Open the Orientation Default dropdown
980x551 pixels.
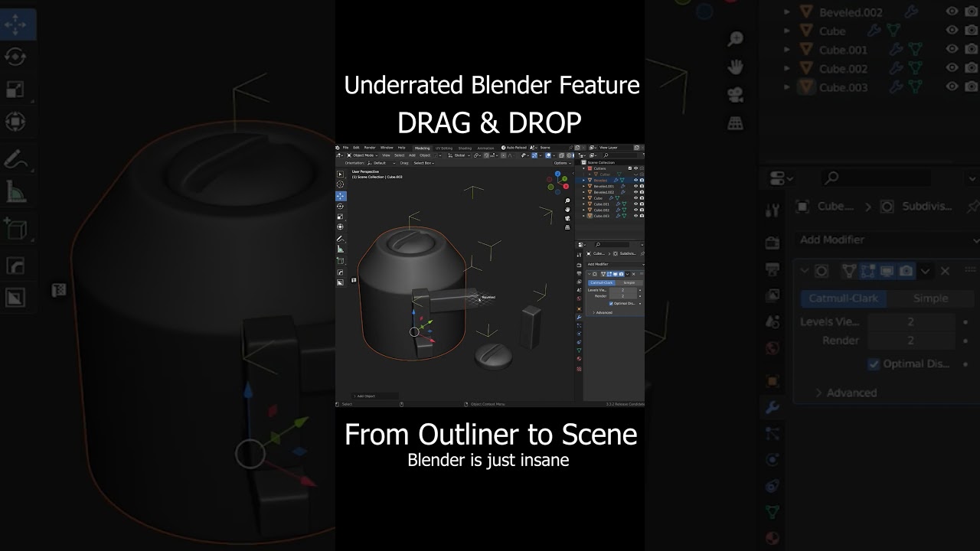click(381, 163)
